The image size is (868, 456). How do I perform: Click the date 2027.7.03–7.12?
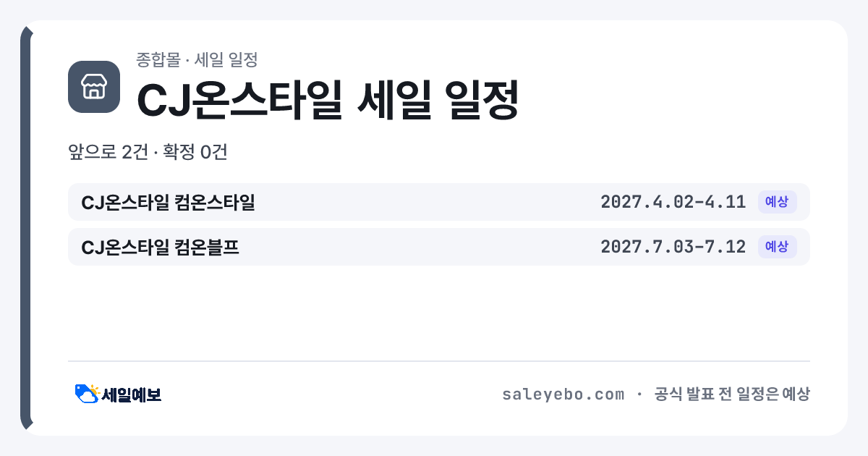click(673, 247)
